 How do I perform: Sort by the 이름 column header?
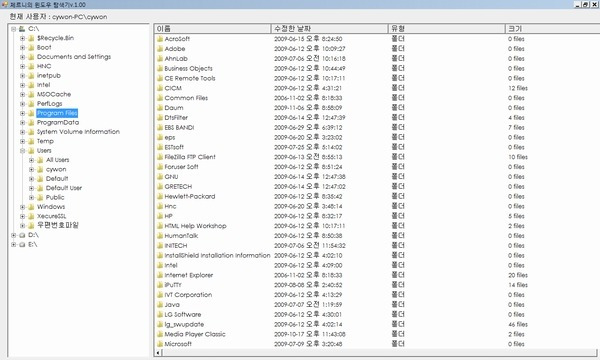(212, 29)
